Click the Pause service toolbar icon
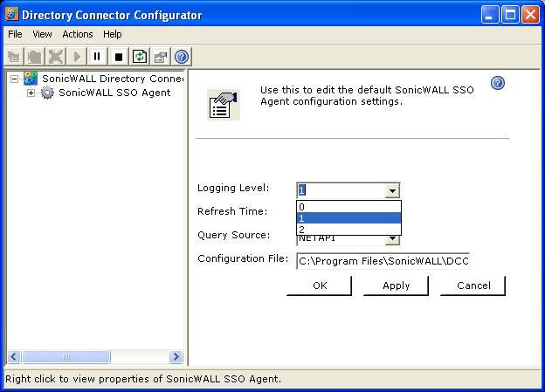The width and height of the screenshot is (545, 392). [x=97, y=57]
